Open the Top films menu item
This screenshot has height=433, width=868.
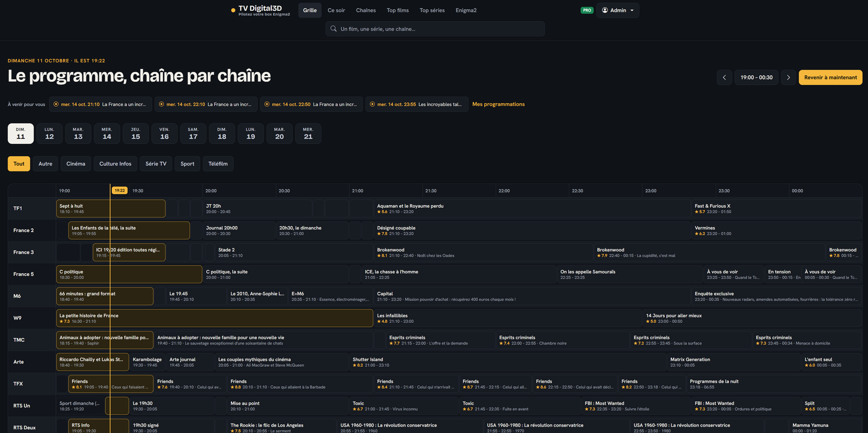point(398,10)
